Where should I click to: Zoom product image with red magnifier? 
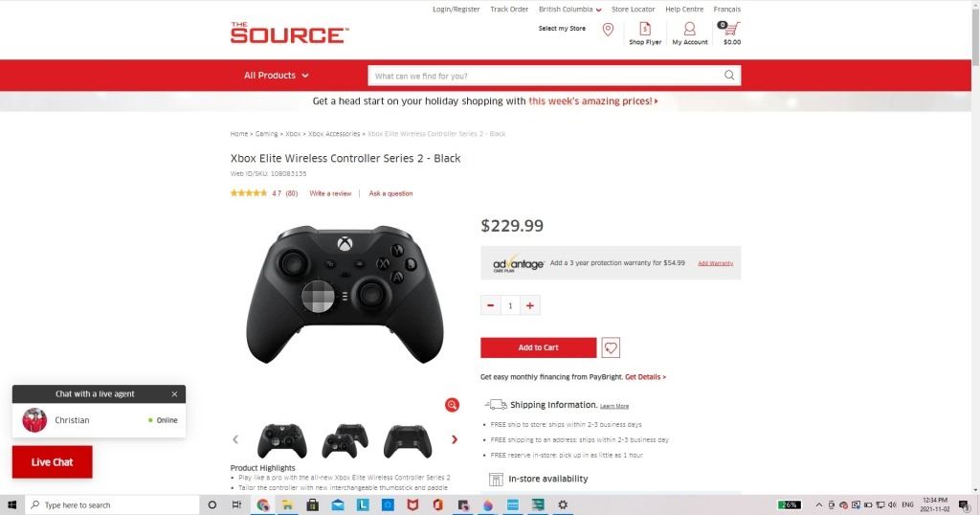click(452, 405)
